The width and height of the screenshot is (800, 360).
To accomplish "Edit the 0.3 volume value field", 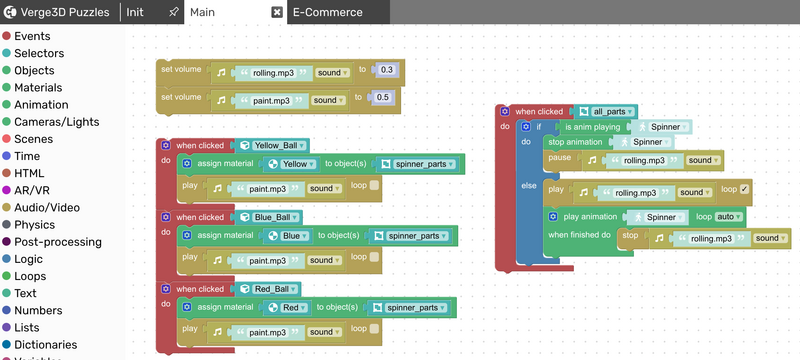I will [x=387, y=69].
